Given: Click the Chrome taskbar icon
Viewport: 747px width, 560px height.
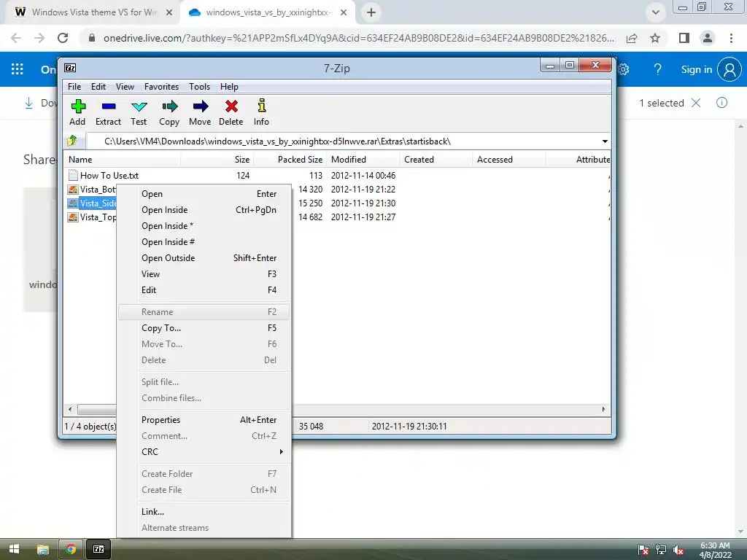Looking at the screenshot, I should click(71, 549).
